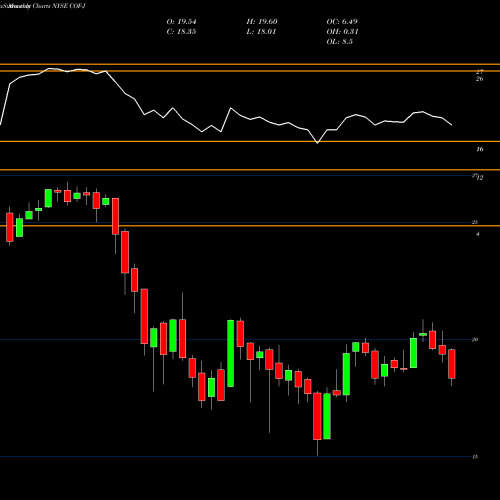Viewport: 500px width, 500px height.
Task: Click the low value 'L: 18.01'
Action: click(261, 32)
